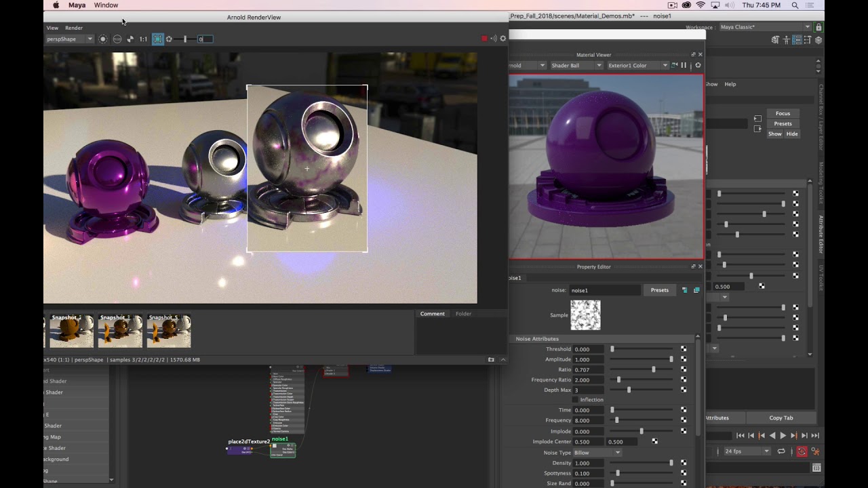Select the noise1 node in the node editor

point(283,449)
